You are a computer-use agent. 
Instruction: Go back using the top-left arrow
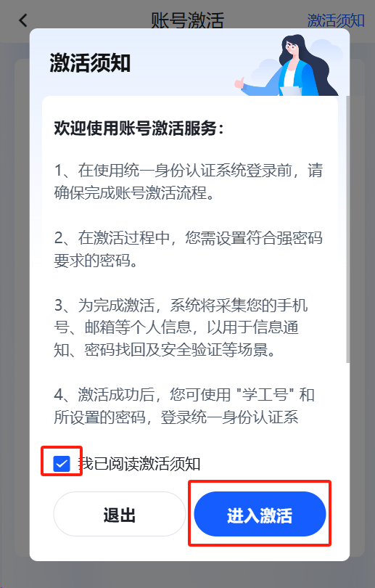pyautogui.click(x=23, y=20)
